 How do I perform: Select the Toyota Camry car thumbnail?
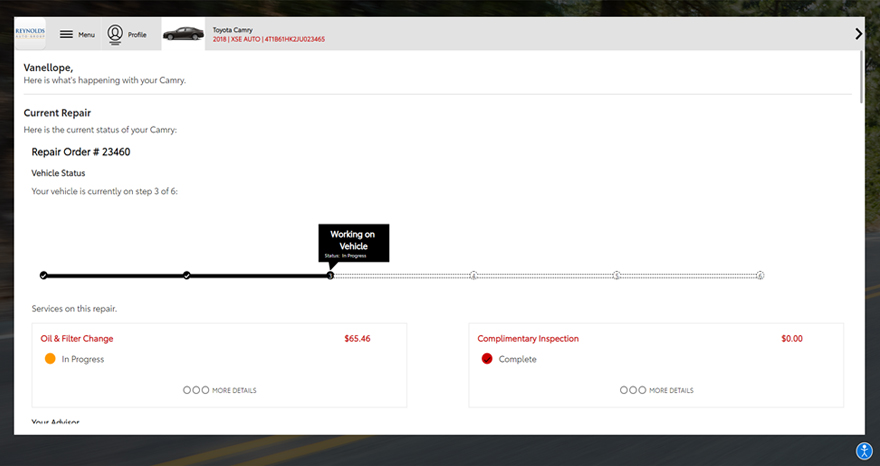click(183, 34)
